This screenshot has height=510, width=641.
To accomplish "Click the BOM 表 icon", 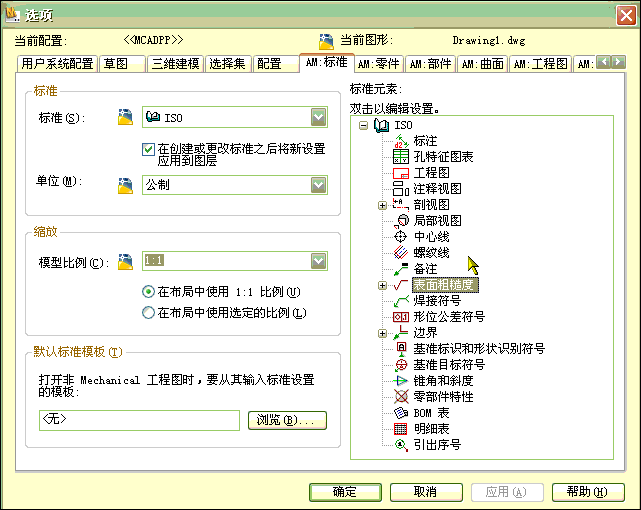I will [401, 413].
